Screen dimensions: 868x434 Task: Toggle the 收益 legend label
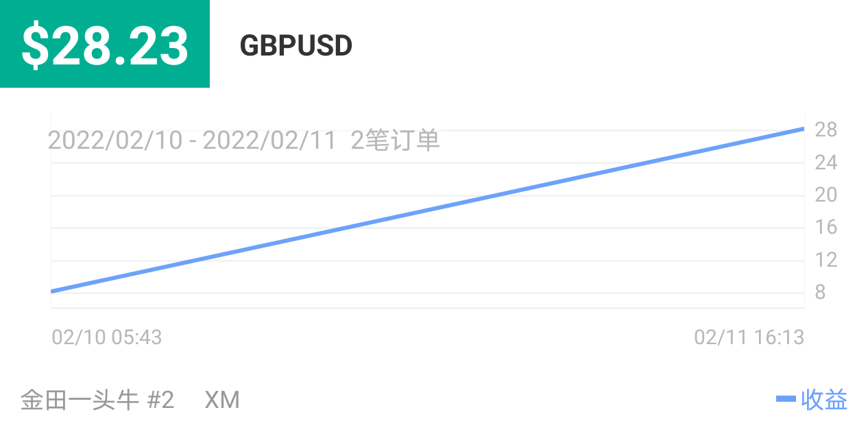coord(824,400)
